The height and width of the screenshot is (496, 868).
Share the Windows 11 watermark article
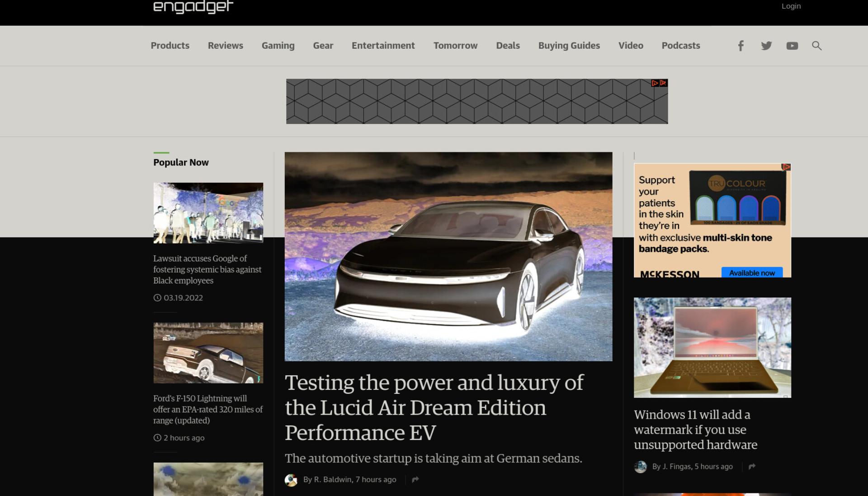[x=752, y=467]
